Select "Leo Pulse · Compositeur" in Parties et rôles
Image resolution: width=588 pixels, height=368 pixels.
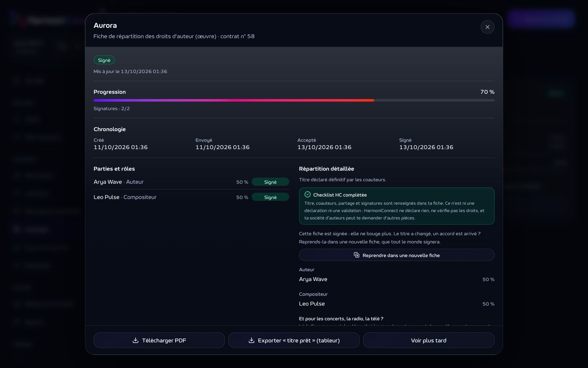[125, 197]
